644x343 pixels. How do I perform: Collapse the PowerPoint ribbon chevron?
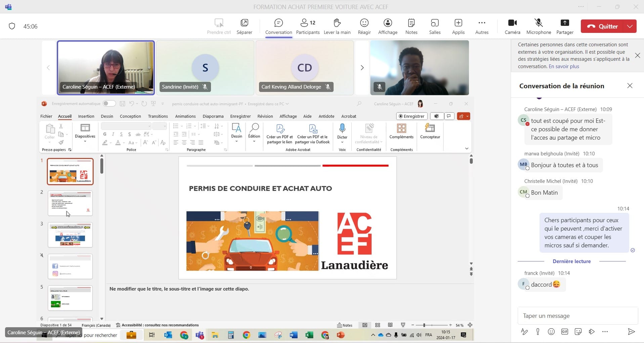point(467,148)
